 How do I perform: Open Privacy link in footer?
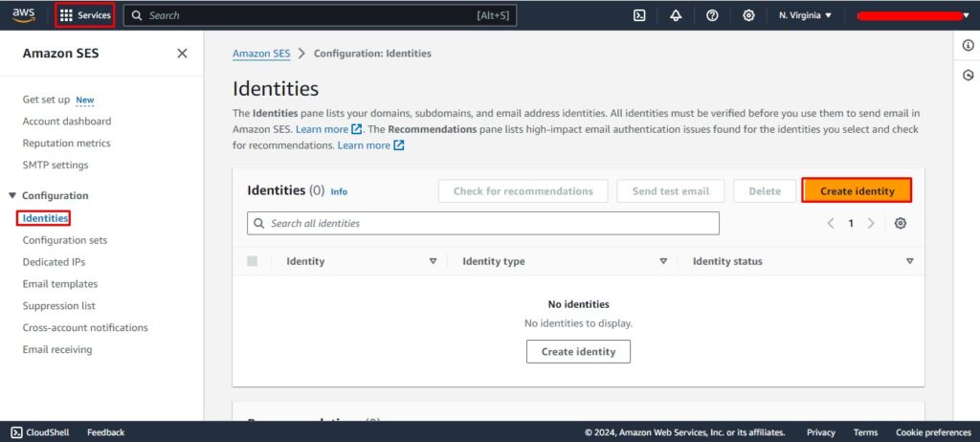coord(820,432)
